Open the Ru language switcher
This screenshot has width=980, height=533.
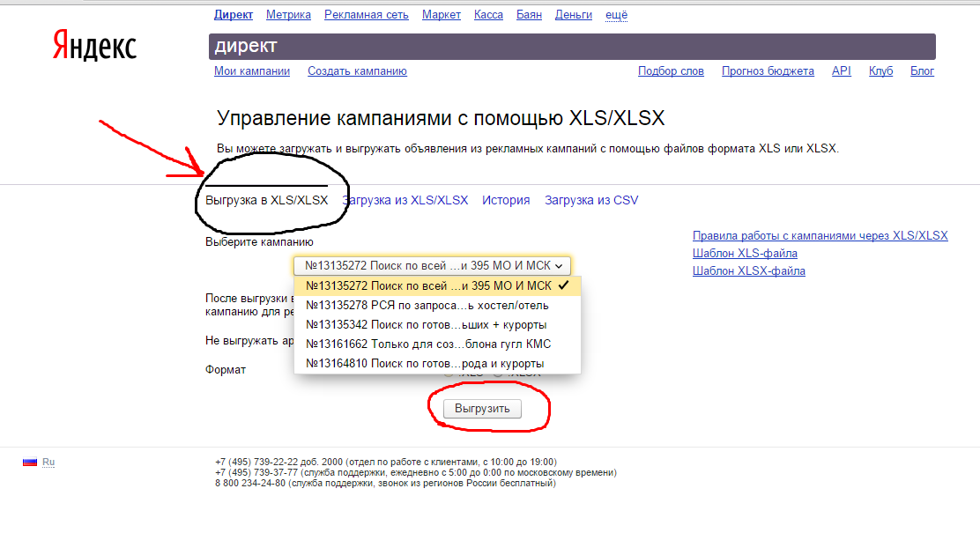point(48,463)
